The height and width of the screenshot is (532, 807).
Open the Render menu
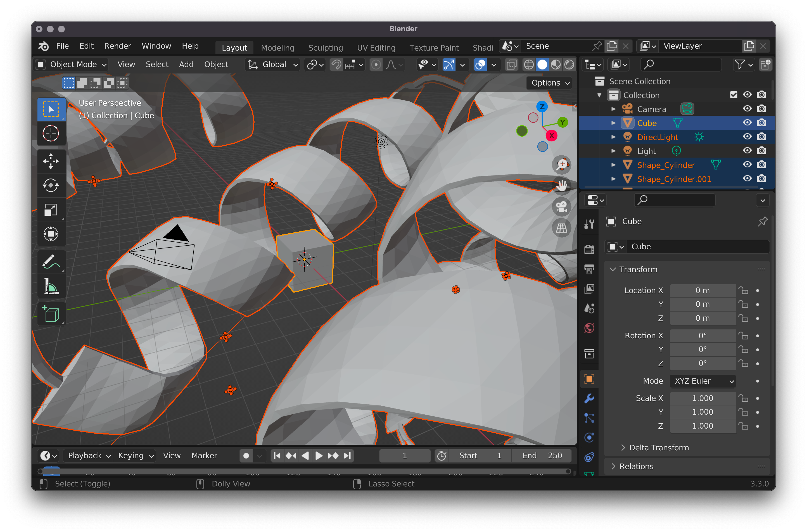(117, 46)
